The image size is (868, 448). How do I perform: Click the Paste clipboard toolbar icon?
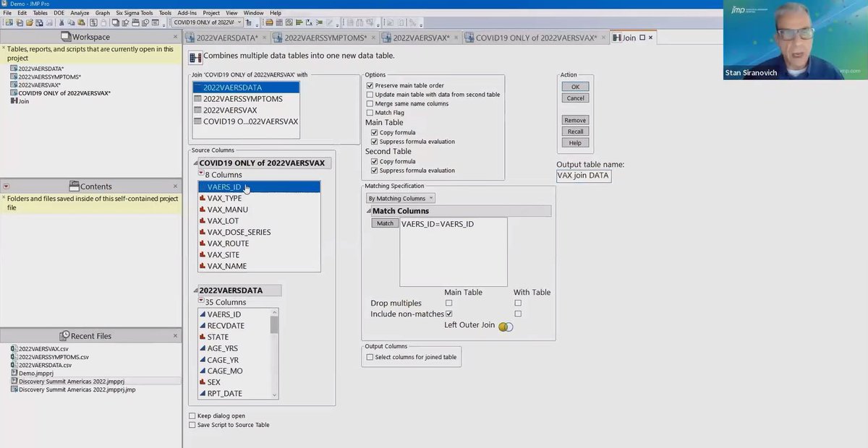[x=82, y=22]
